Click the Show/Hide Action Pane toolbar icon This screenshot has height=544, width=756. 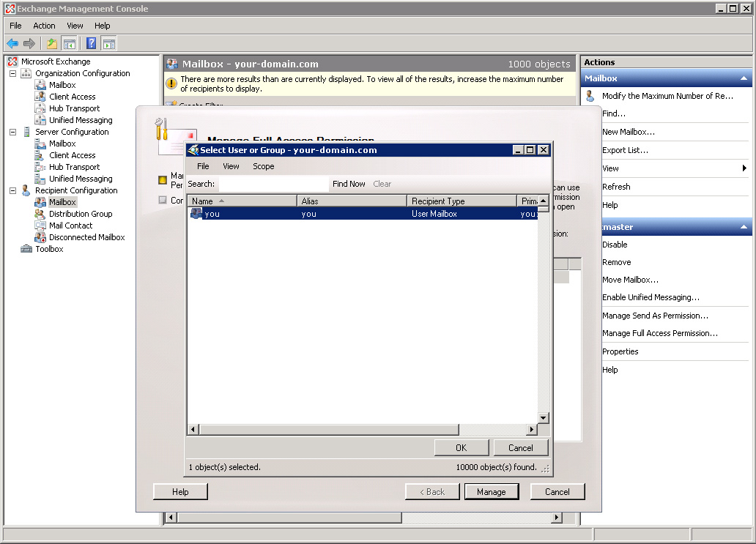pyautogui.click(x=109, y=44)
